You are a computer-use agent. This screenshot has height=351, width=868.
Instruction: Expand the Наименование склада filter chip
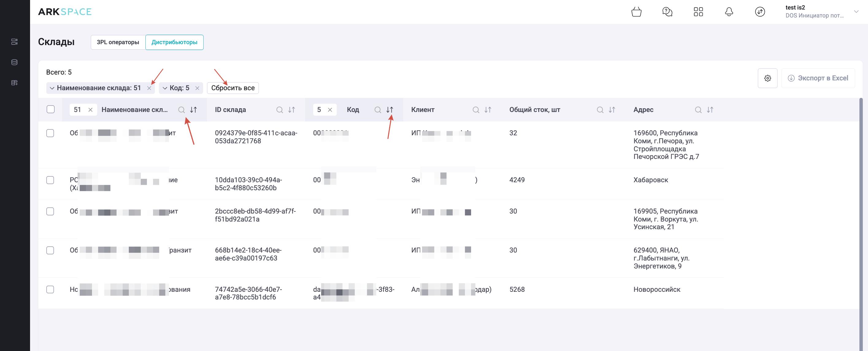[52, 88]
